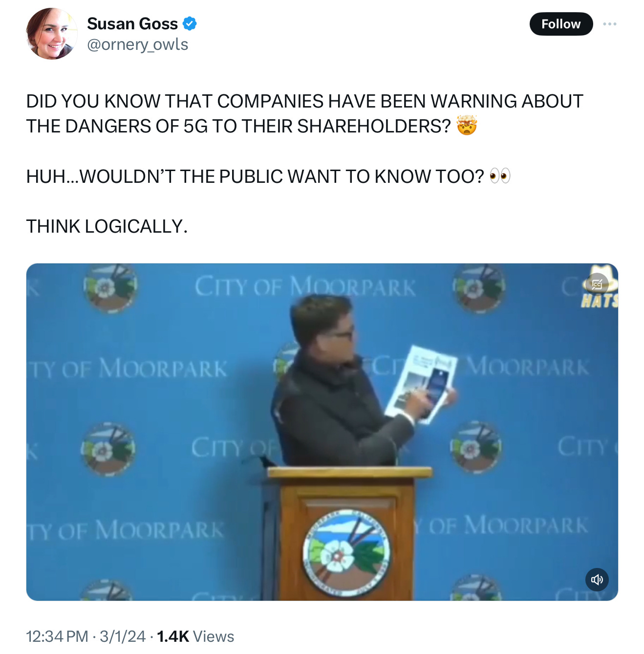Viewport: 644px width, 654px height.
Task: Click the 1.4K Views count
Action: tap(195, 636)
